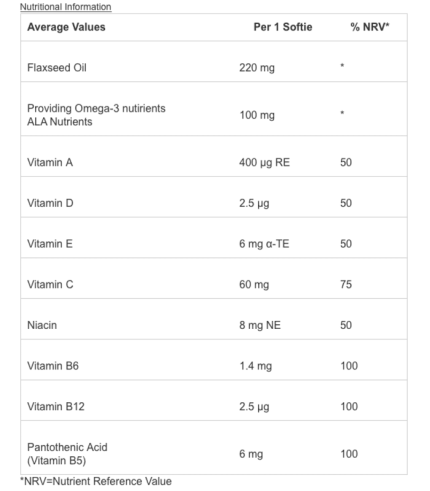Select Providing Omega-3 nutrients text
This screenshot has width=430, height=491.
coord(96,108)
